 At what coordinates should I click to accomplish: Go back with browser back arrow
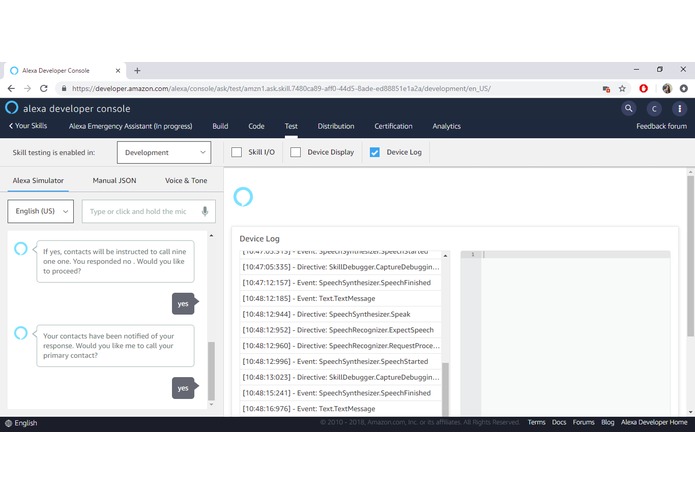[11, 89]
